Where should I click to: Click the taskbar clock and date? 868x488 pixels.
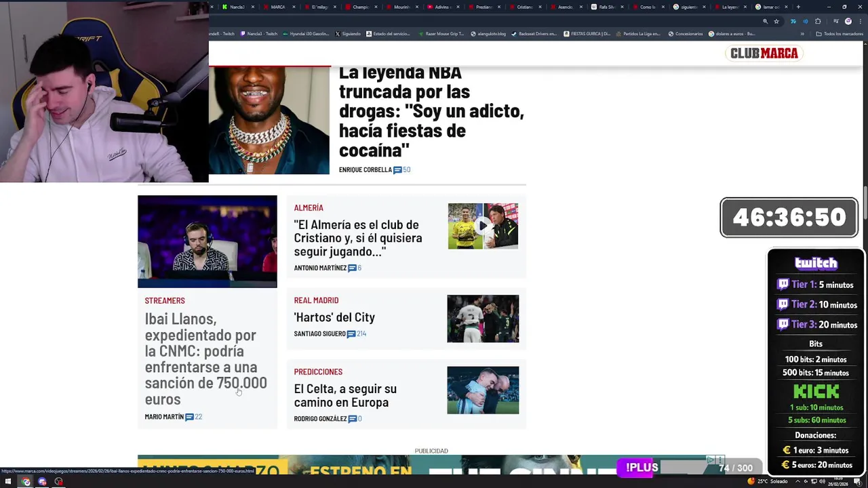point(838,481)
